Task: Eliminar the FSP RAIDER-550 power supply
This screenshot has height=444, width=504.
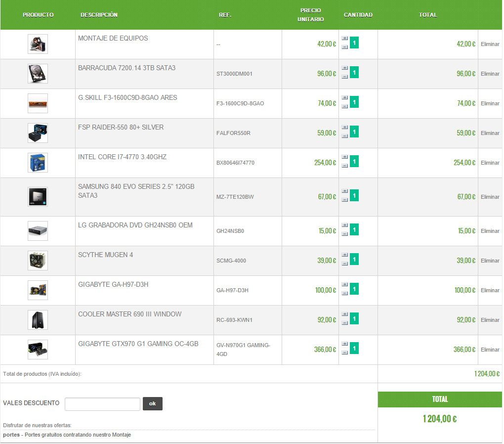Action: 490,133
